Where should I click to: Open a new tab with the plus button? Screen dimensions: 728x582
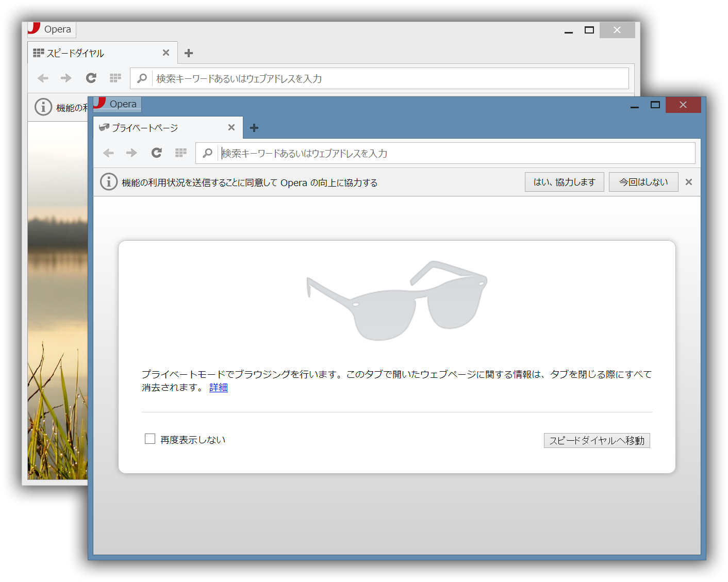point(254,127)
